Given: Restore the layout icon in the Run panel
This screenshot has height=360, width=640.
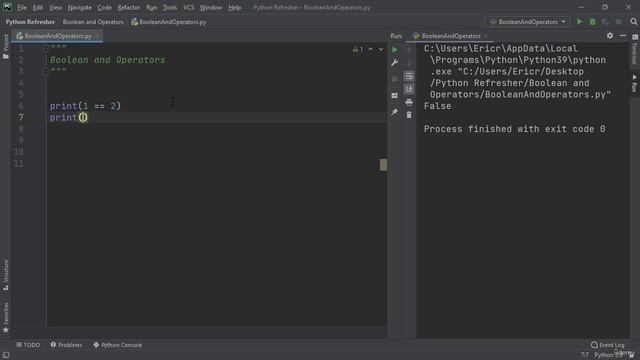Looking at the screenshot, I should click(x=394, y=96).
